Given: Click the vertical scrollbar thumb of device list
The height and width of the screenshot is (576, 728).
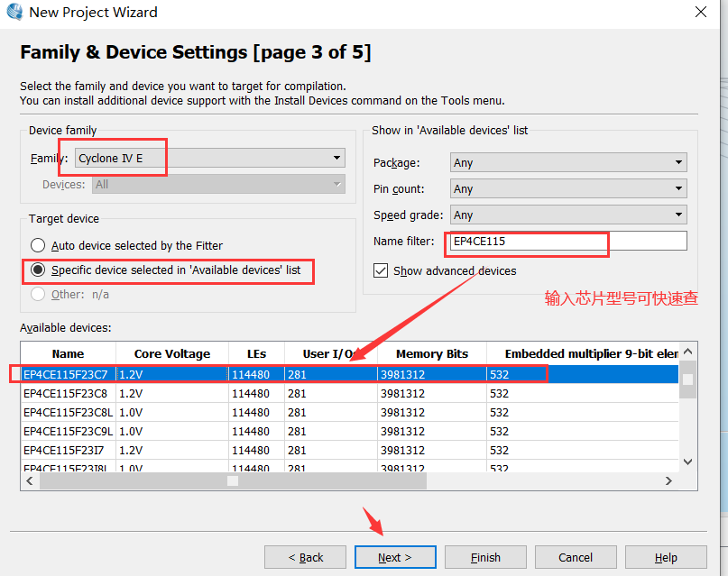Looking at the screenshot, I should tap(688, 379).
